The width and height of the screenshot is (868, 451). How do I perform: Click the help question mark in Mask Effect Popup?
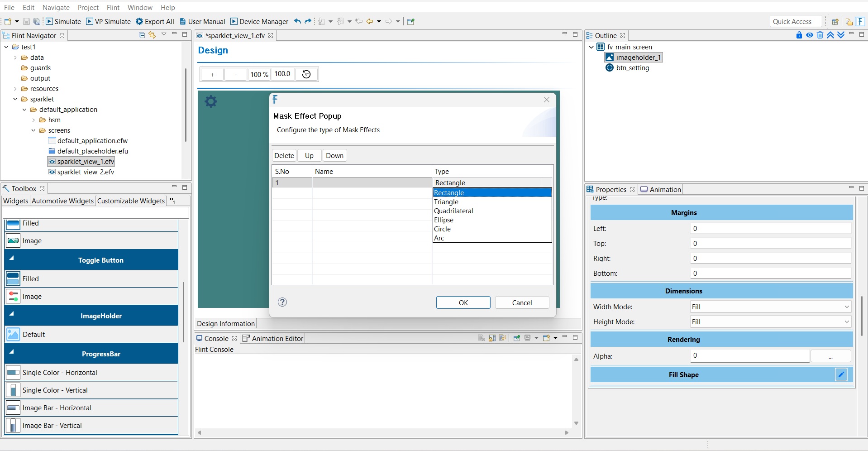(x=282, y=302)
